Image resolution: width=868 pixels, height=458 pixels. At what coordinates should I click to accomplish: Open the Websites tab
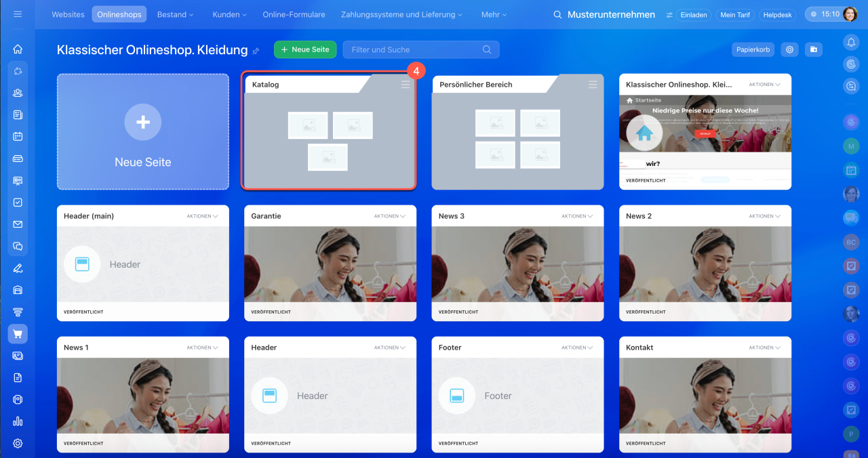[68, 14]
